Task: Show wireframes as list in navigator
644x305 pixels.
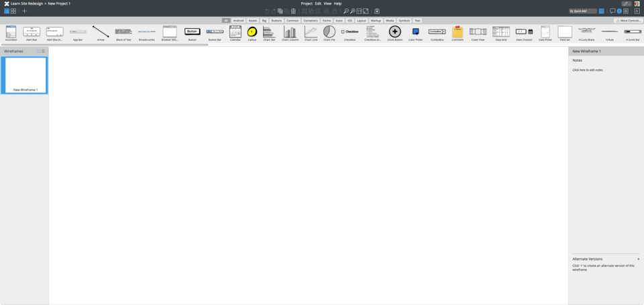Action: pos(43,52)
